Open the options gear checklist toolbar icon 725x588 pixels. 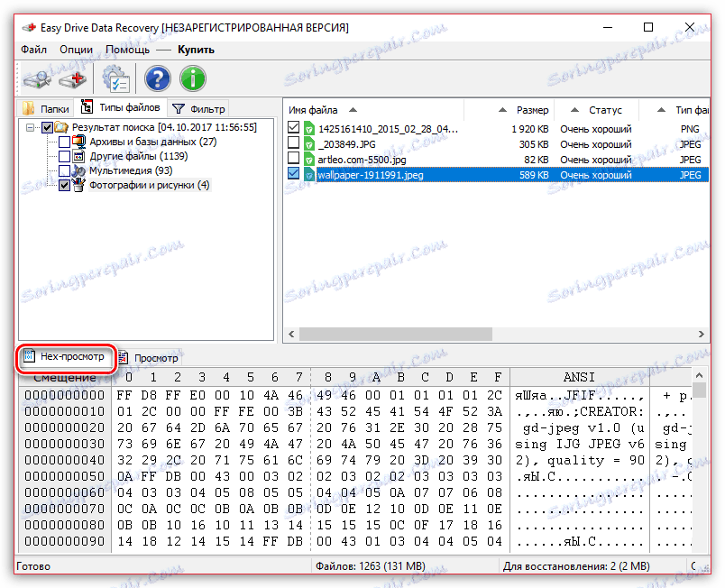point(115,79)
